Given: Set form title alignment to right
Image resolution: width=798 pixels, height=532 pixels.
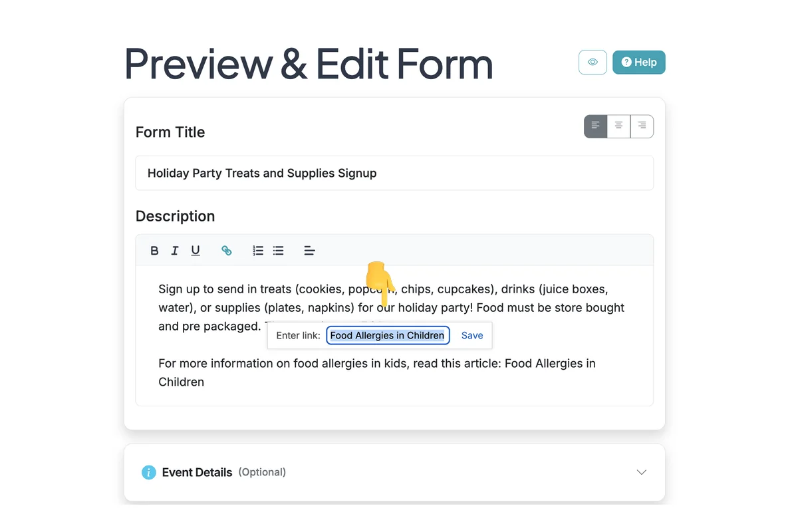Looking at the screenshot, I should pyautogui.click(x=642, y=126).
